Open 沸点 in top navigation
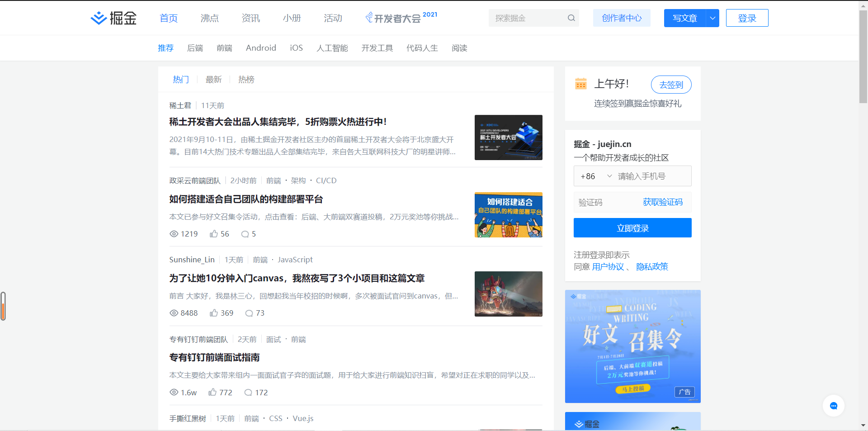Image resolution: width=868 pixels, height=431 pixels. click(210, 18)
